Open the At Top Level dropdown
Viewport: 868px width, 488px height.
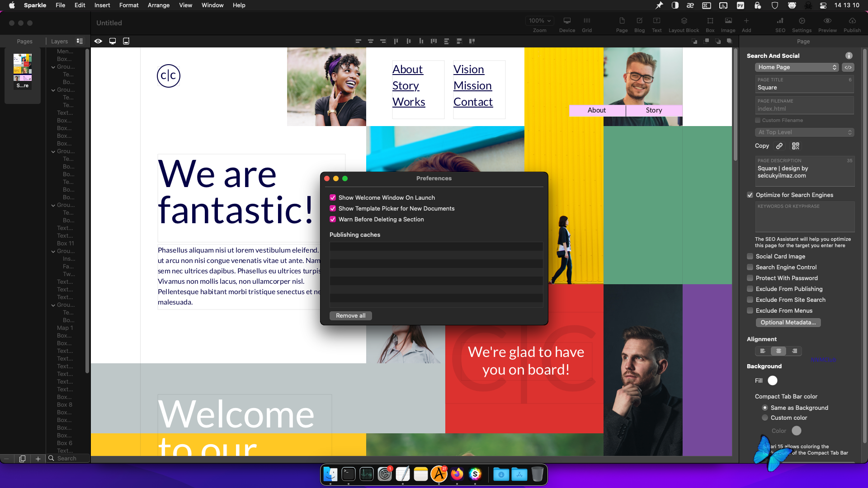pyautogui.click(x=805, y=132)
